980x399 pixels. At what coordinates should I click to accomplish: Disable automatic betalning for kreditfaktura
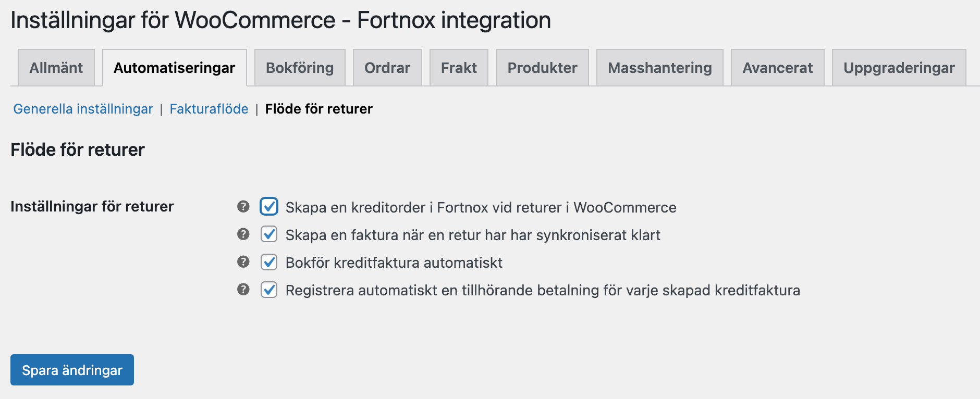click(x=268, y=291)
